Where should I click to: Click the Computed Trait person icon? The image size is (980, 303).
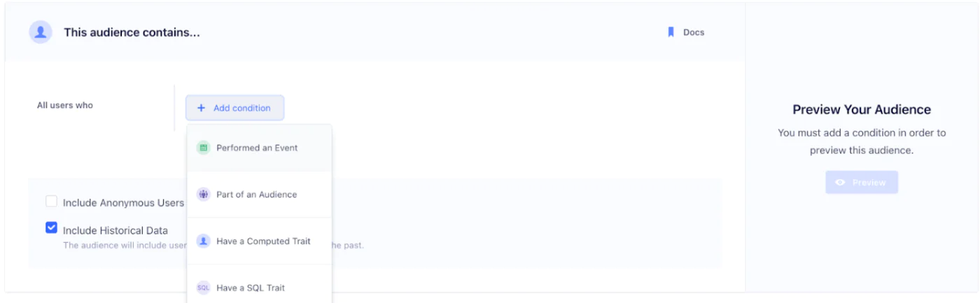[203, 241]
